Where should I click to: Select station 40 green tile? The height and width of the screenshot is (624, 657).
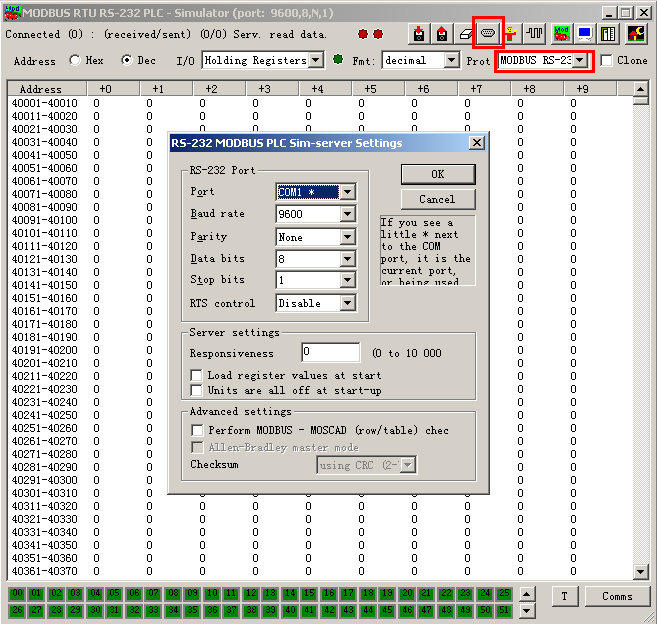click(x=290, y=611)
